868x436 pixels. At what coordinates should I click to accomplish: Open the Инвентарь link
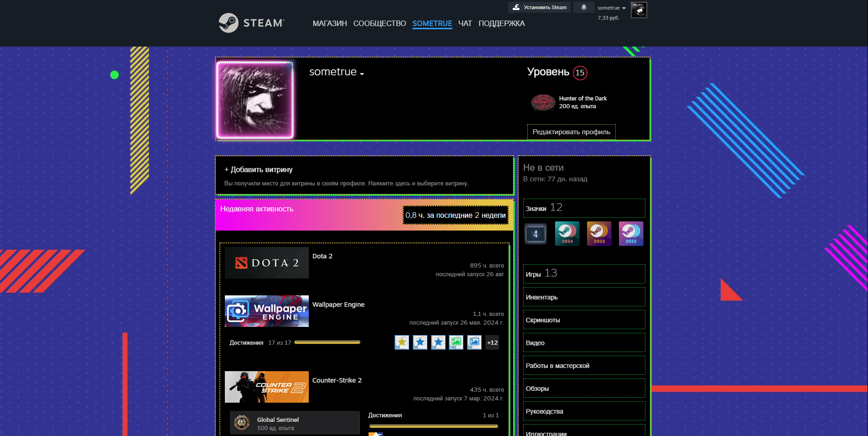tap(584, 297)
